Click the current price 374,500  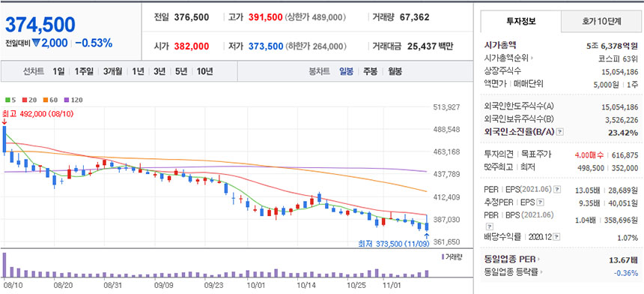(x=40, y=25)
